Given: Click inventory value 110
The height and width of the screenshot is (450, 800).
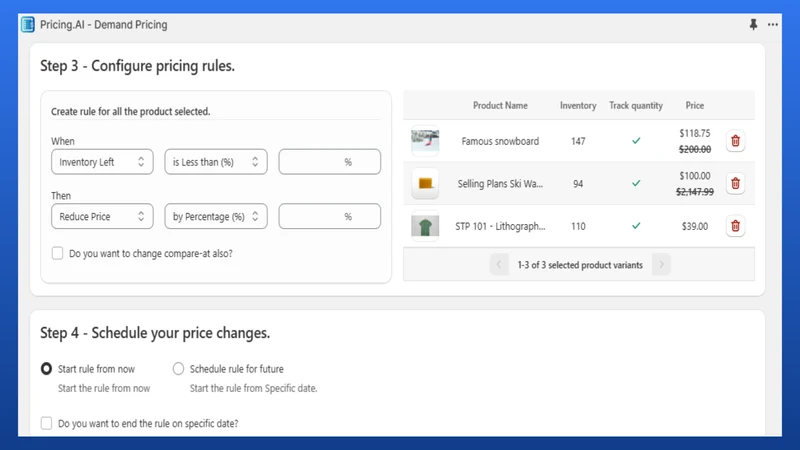Looking at the screenshot, I should (578, 226).
